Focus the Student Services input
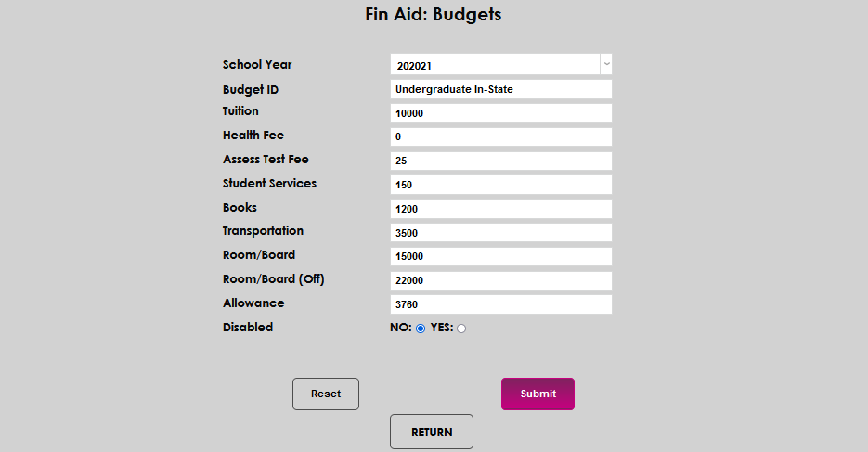This screenshot has height=452, width=868. pos(500,186)
